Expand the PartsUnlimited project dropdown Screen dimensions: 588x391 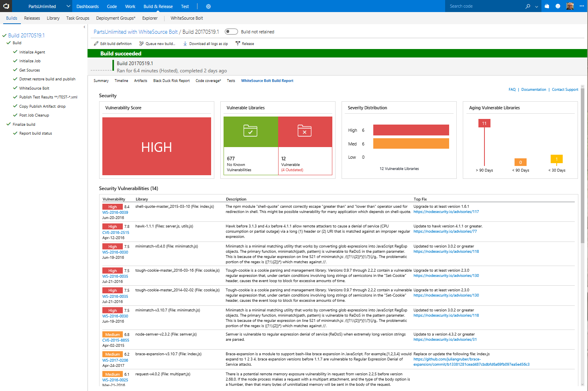click(x=68, y=6)
